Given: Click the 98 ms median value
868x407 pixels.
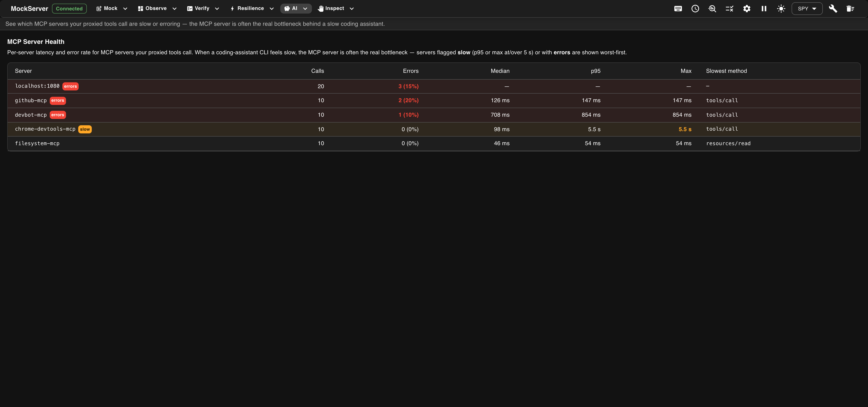Looking at the screenshot, I should coord(502,129).
